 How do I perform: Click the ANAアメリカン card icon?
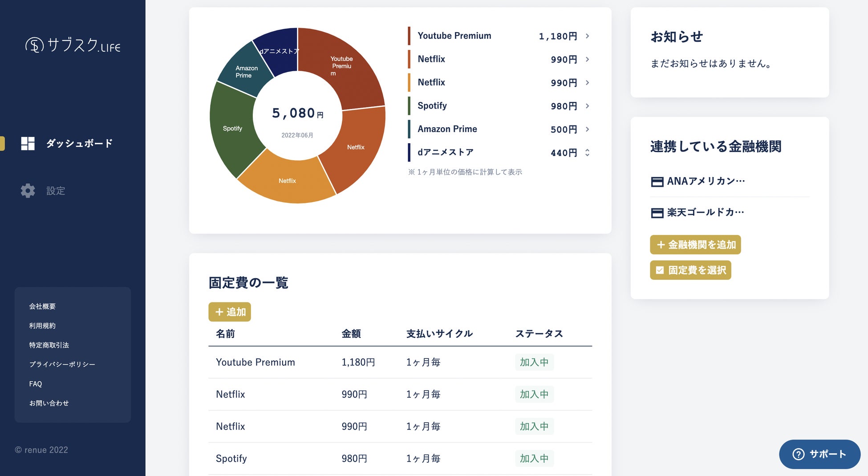(x=657, y=182)
